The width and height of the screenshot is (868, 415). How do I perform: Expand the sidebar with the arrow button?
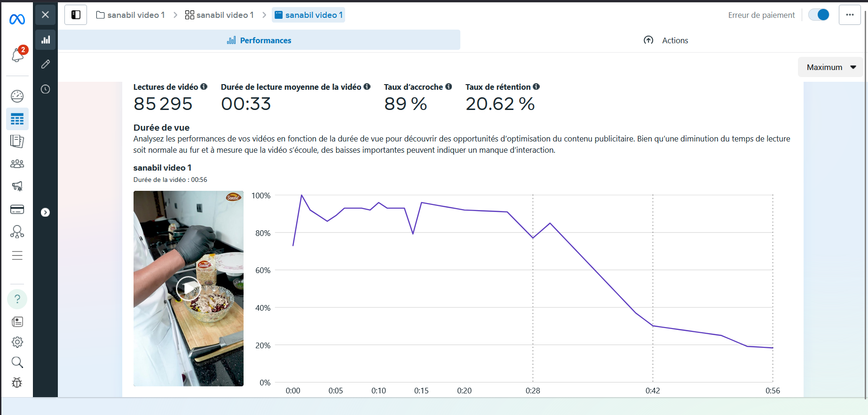pyautogui.click(x=46, y=212)
